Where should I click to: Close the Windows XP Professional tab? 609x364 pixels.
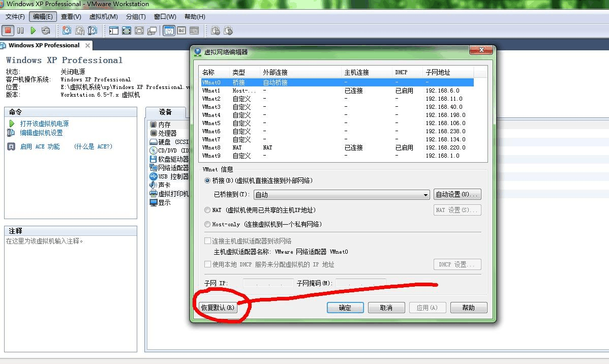tap(87, 45)
